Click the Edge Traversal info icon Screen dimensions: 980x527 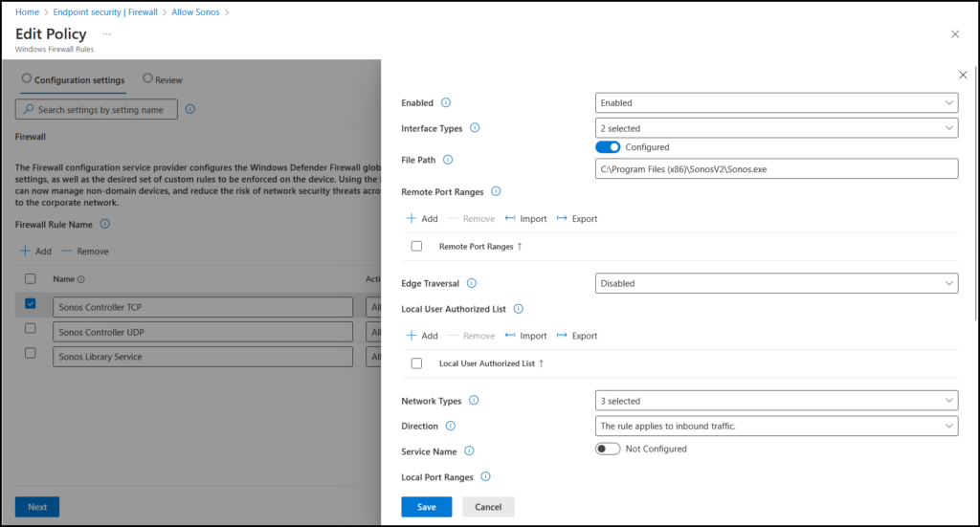click(472, 283)
